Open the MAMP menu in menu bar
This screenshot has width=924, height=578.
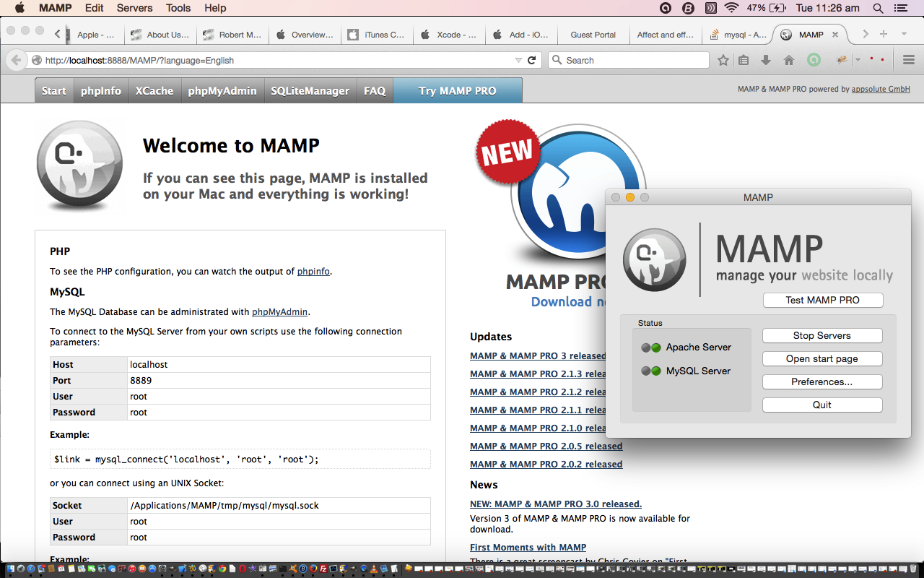[x=55, y=8]
